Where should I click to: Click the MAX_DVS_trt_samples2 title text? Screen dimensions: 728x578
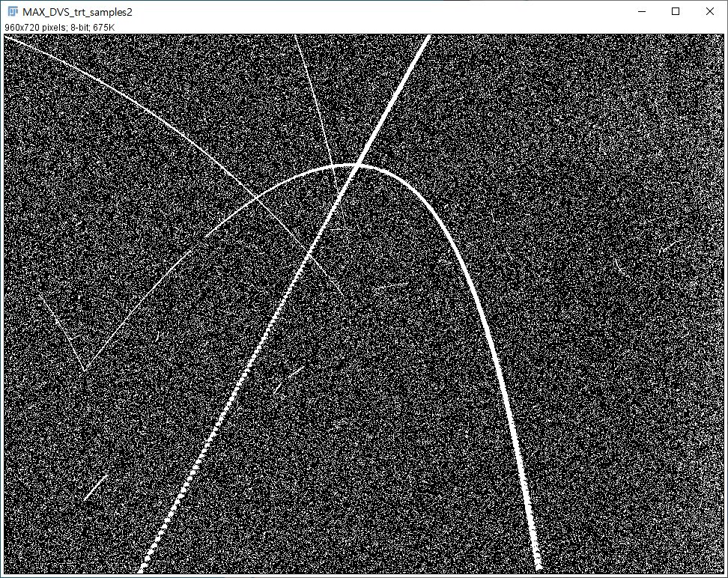click(x=78, y=12)
